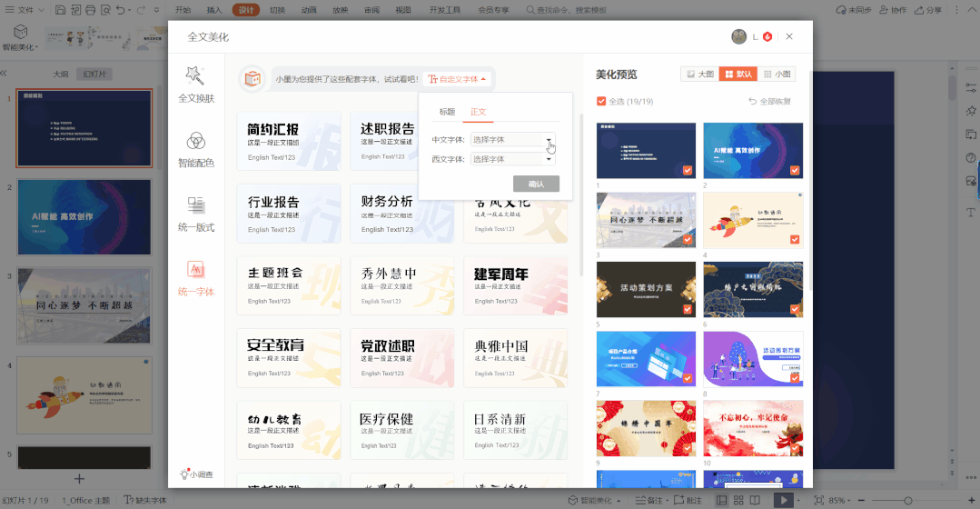Open 动画 ribbon tab

(309, 10)
